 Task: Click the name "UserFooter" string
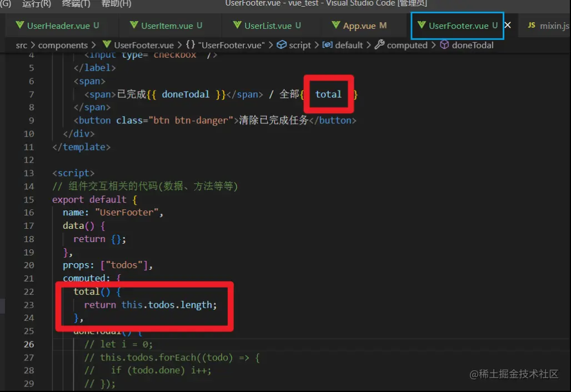click(x=126, y=213)
